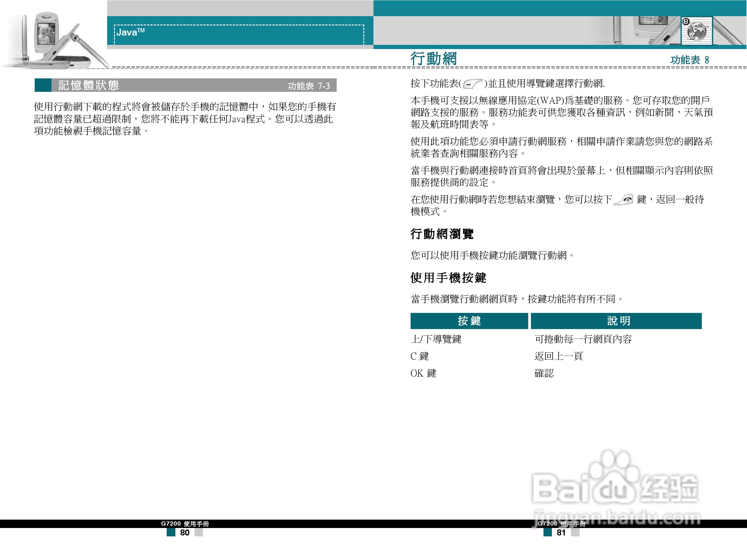Expand the 行動網瀏覽 section heading
Image resolution: width=747 pixels, height=560 pixels.
coord(443,233)
